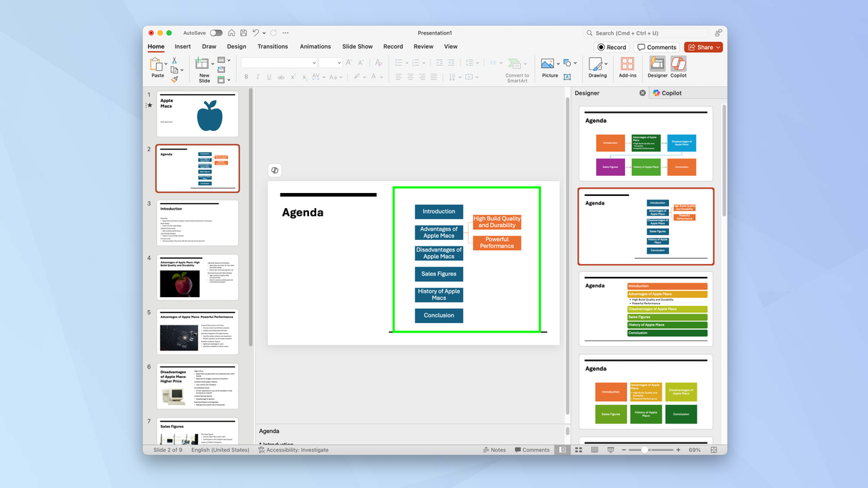Image resolution: width=868 pixels, height=488 pixels.
Task: Toggle italic formatting
Action: [x=258, y=76]
